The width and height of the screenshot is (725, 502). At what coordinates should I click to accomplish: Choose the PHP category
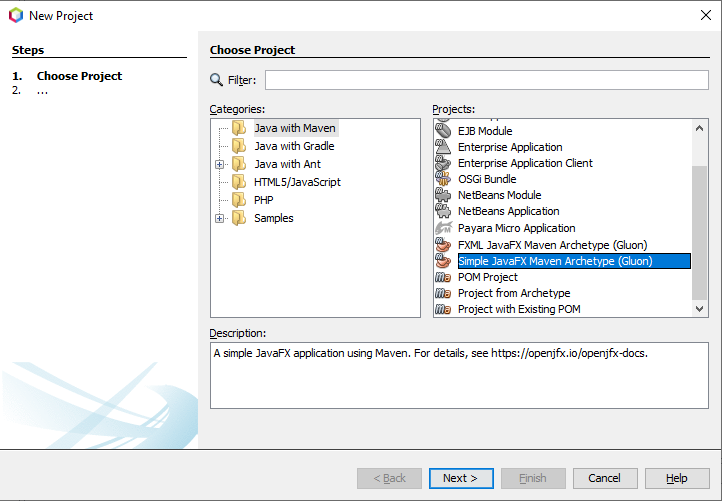(x=264, y=200)
